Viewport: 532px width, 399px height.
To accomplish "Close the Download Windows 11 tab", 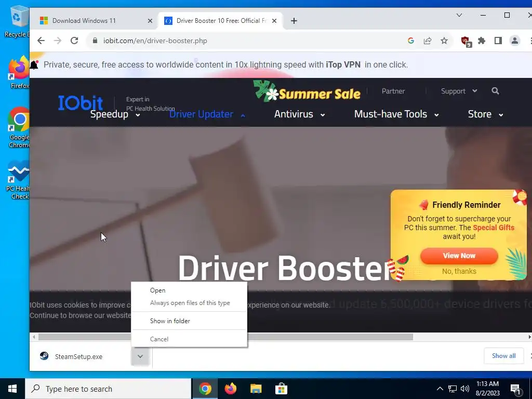I will tap(150, 21).
